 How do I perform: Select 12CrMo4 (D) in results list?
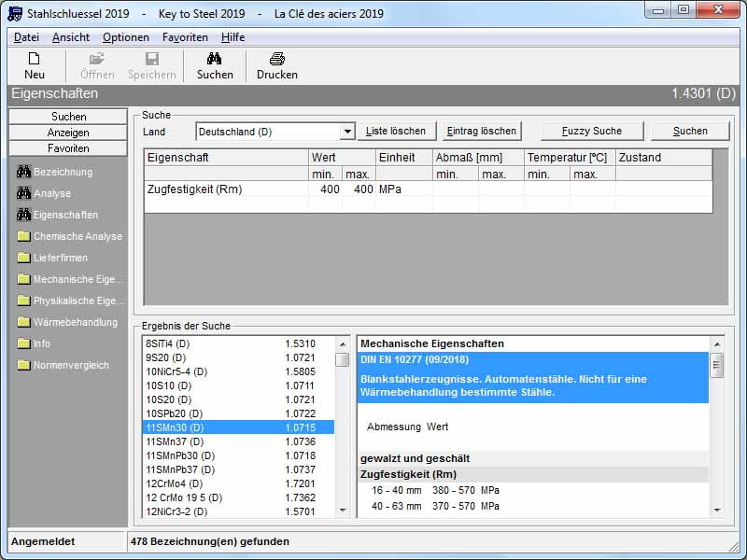[x=238, y=483]
